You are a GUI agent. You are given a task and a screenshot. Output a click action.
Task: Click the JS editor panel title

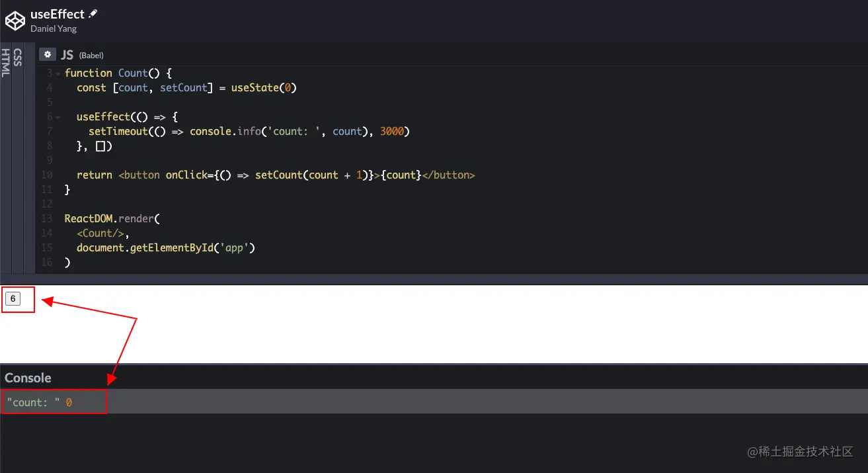click(x=67, y=55)
